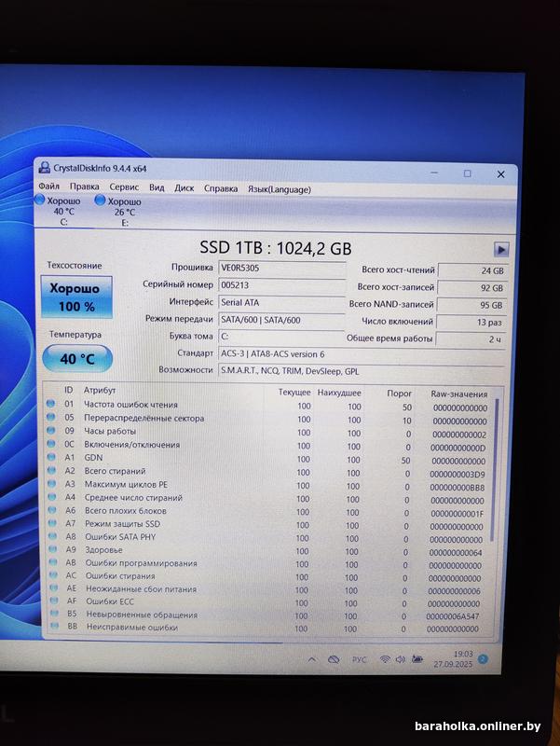Click status dot for Неожиданные сбои питания
Screen dimensions: 560x746
pyautogui.click(x=54, y=588)
